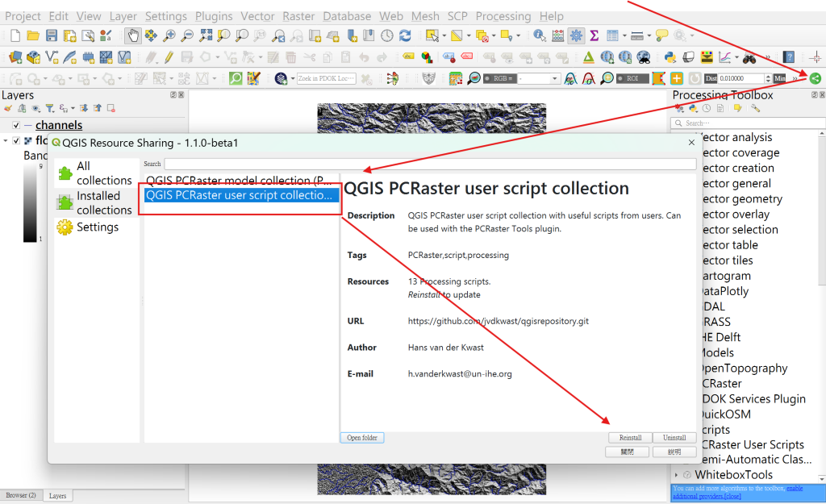The width and height of the screenshot is (826, 504).
Task: Open a project with the folder icon
Action: coord(33,35)
